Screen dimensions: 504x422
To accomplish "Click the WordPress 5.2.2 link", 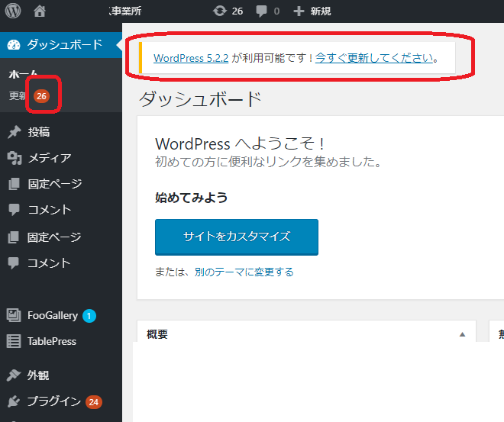I will coord(191,58).
